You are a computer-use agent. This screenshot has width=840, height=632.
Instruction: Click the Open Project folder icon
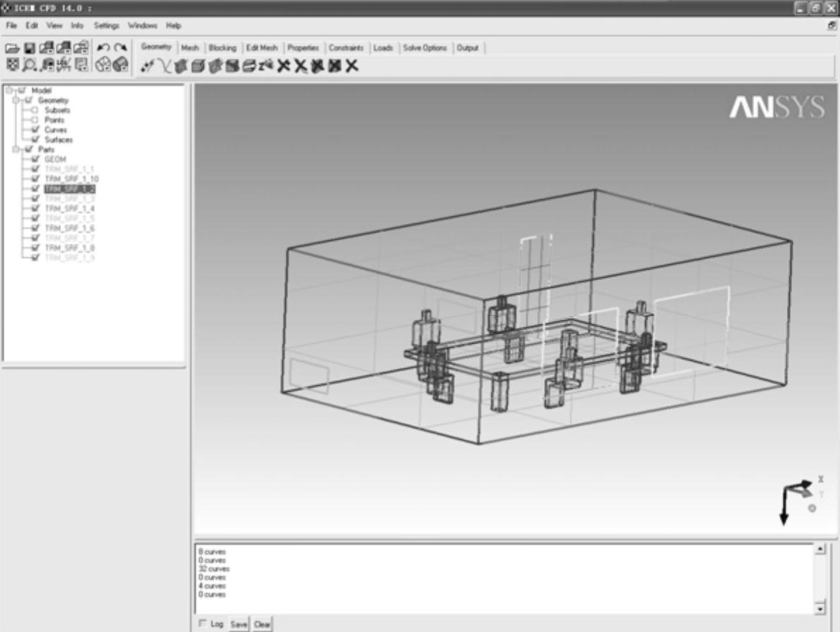(x=13, y=49)
